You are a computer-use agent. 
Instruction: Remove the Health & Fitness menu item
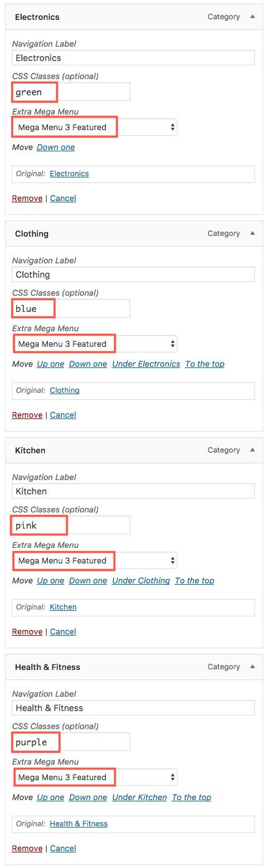pyautogui.click(x=27, y=849)
